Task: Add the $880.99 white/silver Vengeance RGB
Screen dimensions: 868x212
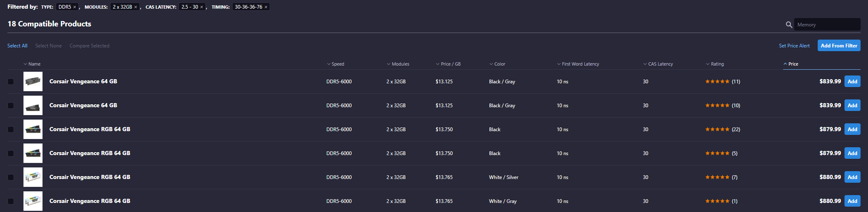Action: click(x=852, y=177)
